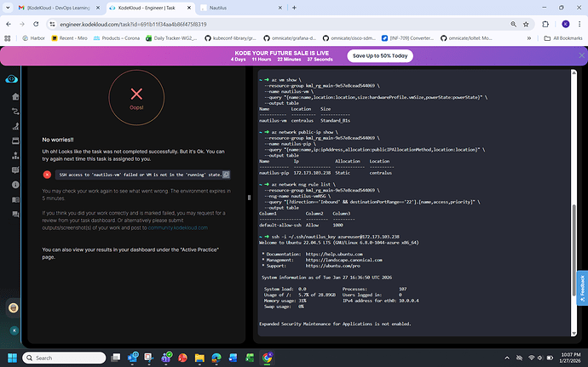Open the Recent - Miro bookmark

tap(69, 37)
